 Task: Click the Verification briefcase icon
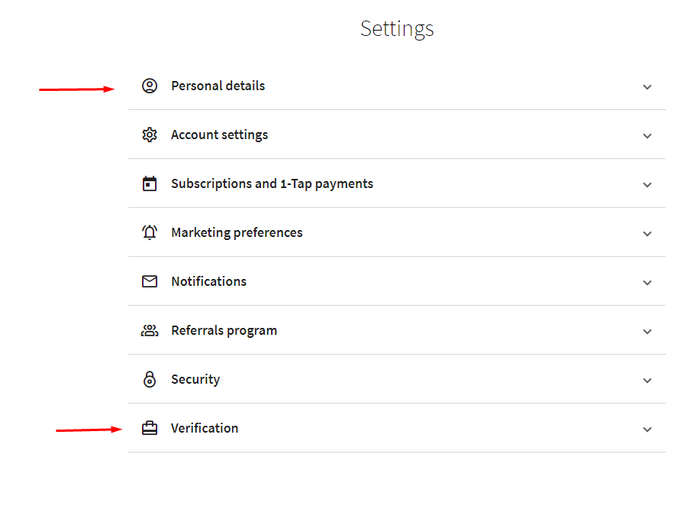click(150, 429)
